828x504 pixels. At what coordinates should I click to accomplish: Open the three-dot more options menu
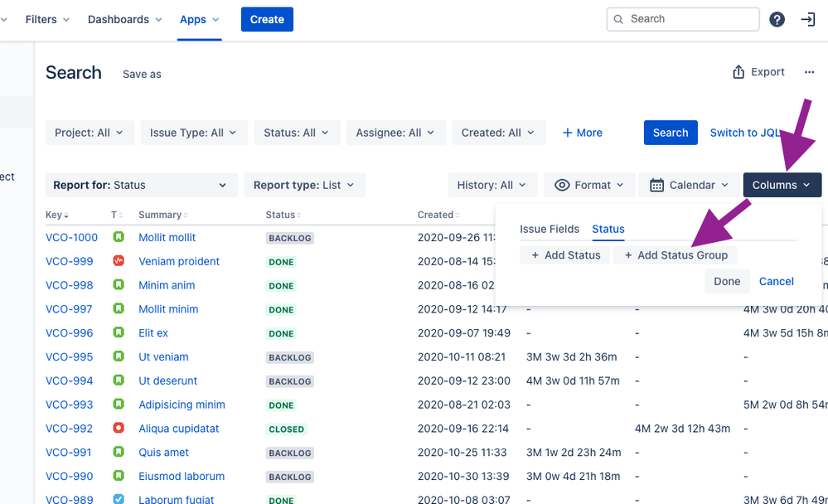(x=809, y=73)
